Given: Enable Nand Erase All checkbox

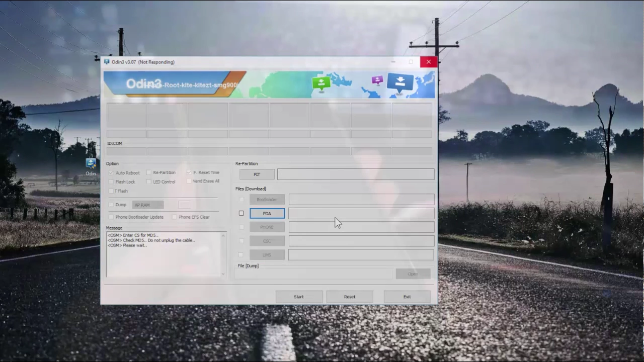Looking at the screenshot, I should (189, 181).
